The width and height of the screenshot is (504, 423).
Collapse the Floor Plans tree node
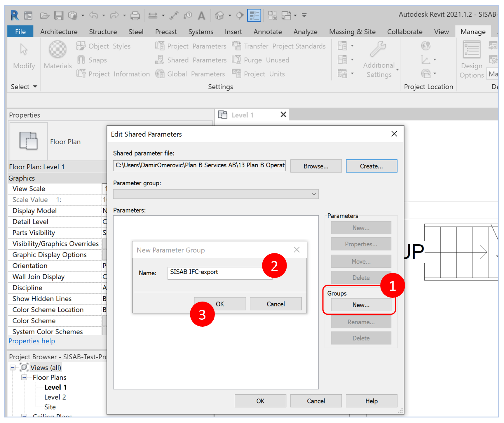[x=24, y=377]
